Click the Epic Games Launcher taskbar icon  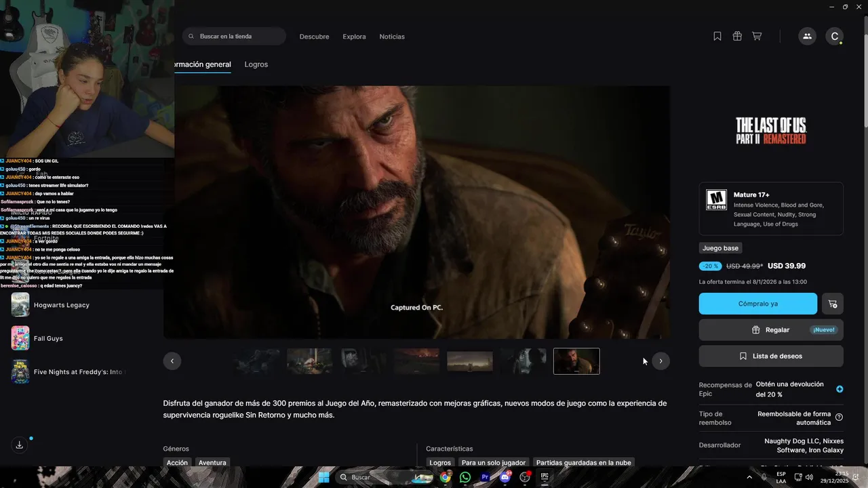(545, 477)
